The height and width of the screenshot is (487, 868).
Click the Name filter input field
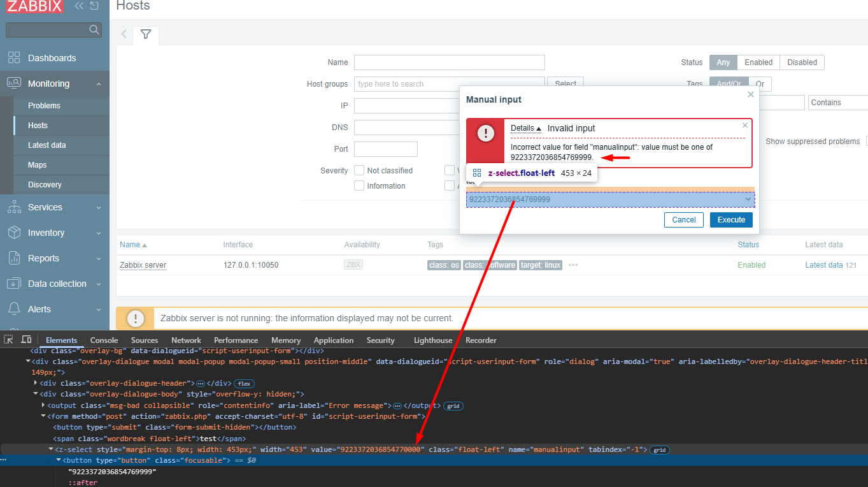[449, 62]
